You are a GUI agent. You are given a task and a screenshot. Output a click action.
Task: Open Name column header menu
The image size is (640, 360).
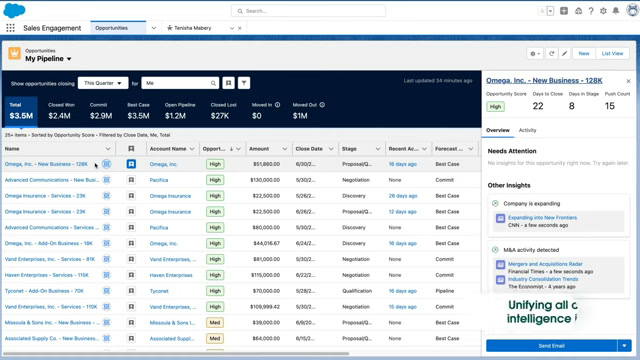[x=108, y=149]
